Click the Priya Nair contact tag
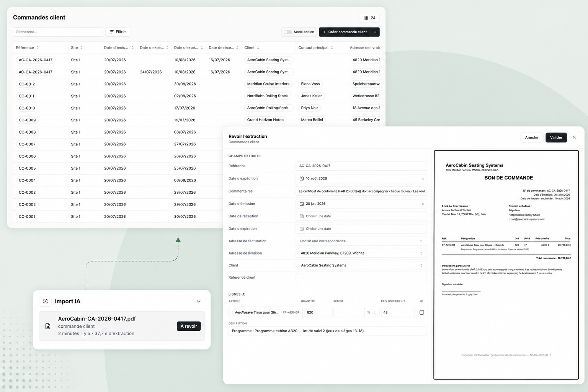 coord(309,108)
